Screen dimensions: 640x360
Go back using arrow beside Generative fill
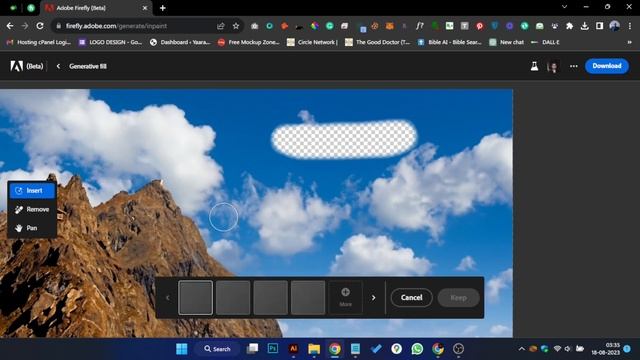click(x=58, y=66)
